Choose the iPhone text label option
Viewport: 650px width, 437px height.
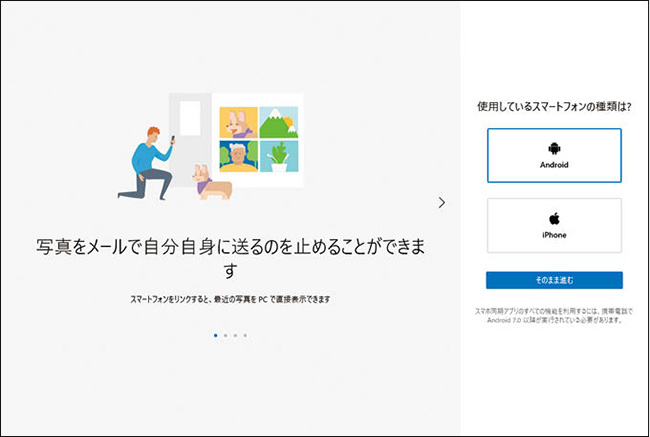(554, 235)
